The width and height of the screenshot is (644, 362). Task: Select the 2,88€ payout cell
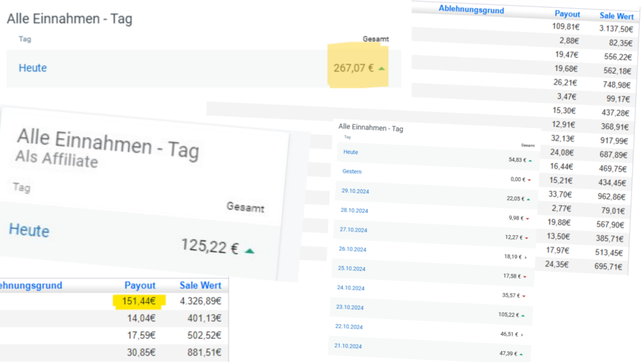pyautogui.click(x=569, y=41)
